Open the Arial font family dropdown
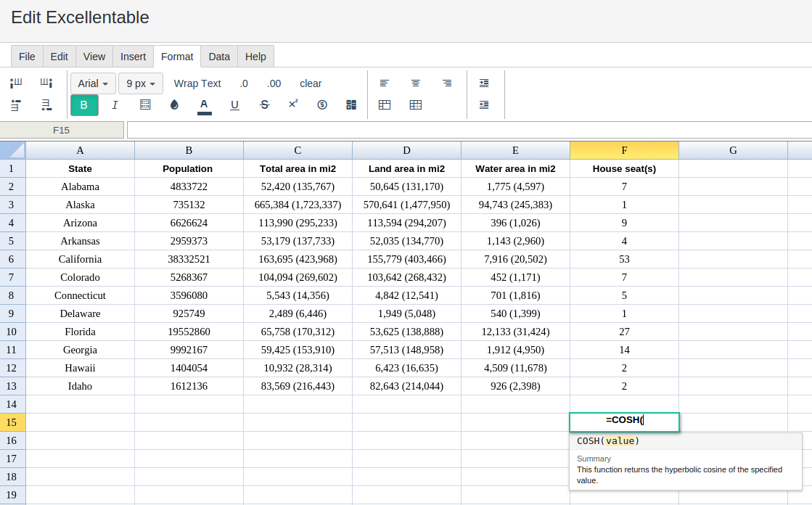Screen dimensions: 812x505 coord(93,83)
